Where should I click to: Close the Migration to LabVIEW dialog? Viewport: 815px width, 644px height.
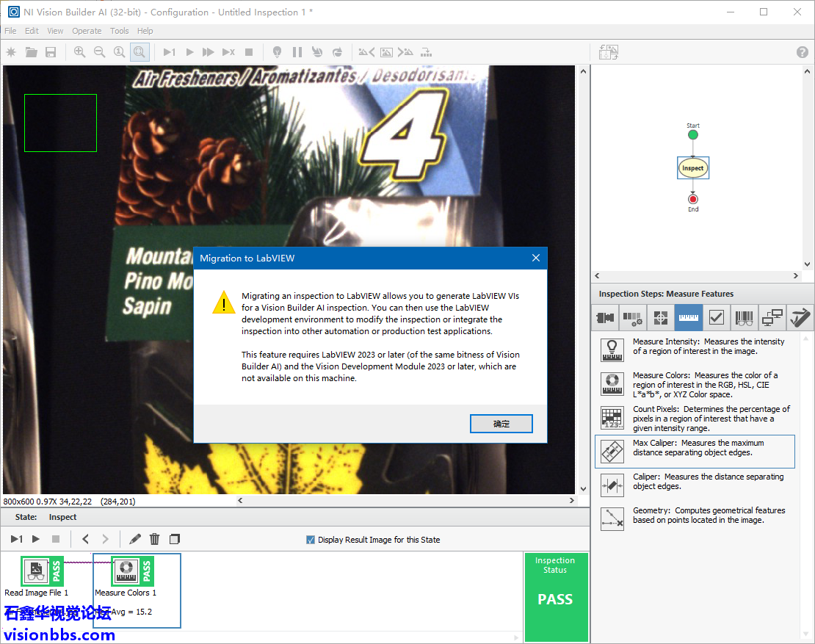[x=535, y=258]
